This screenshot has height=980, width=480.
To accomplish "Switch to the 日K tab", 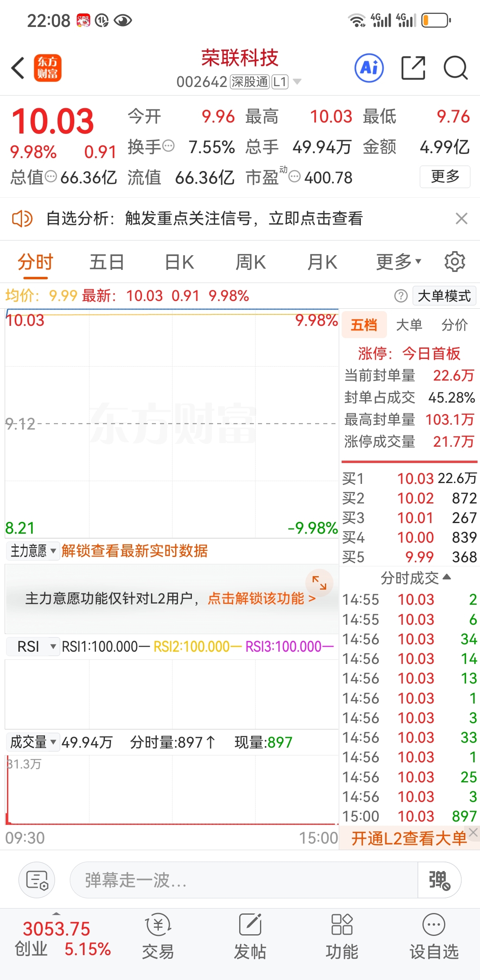I will click(x=179, y=262).
